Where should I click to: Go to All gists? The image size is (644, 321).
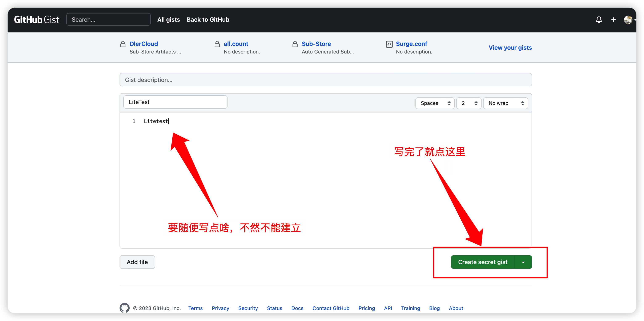click(169, 20)
